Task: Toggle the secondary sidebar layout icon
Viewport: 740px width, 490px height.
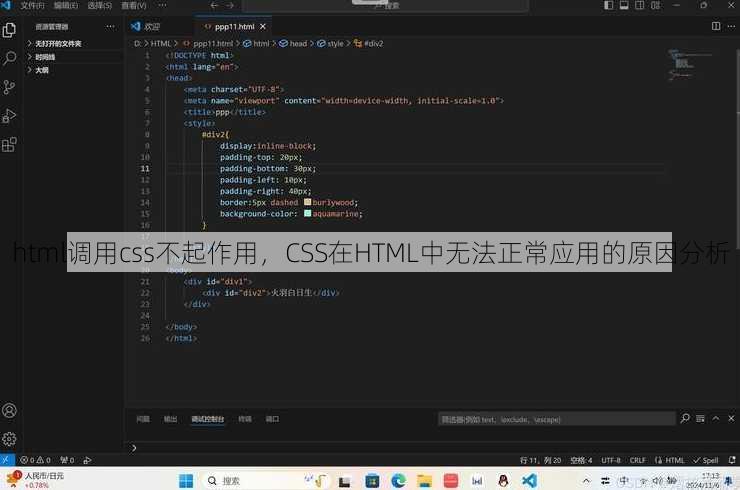Action: tap(639, 5)
